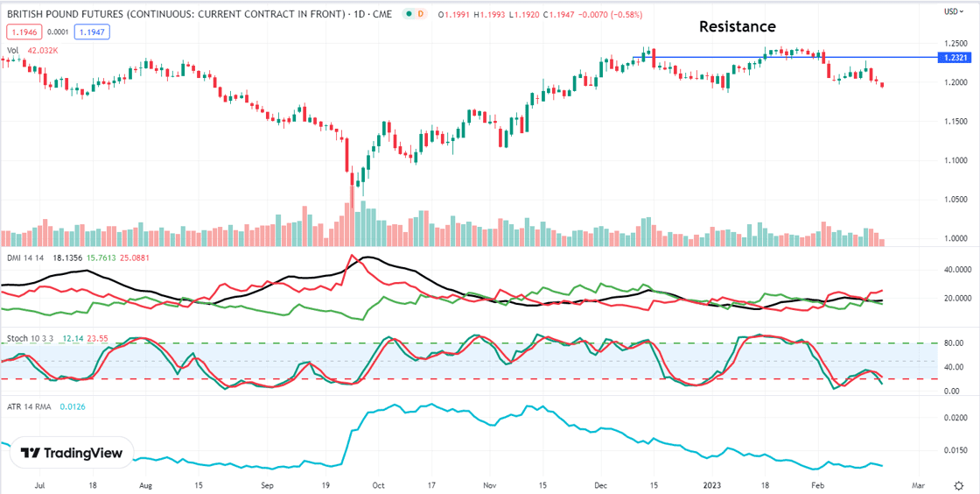Select the Vol 42.032K indicator label
980x494 pixels.
31,51
